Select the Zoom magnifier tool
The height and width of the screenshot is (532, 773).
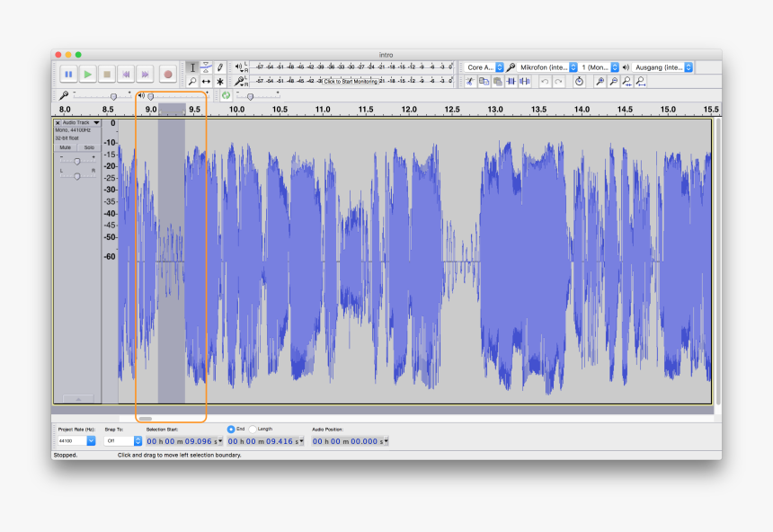[192, 82]
